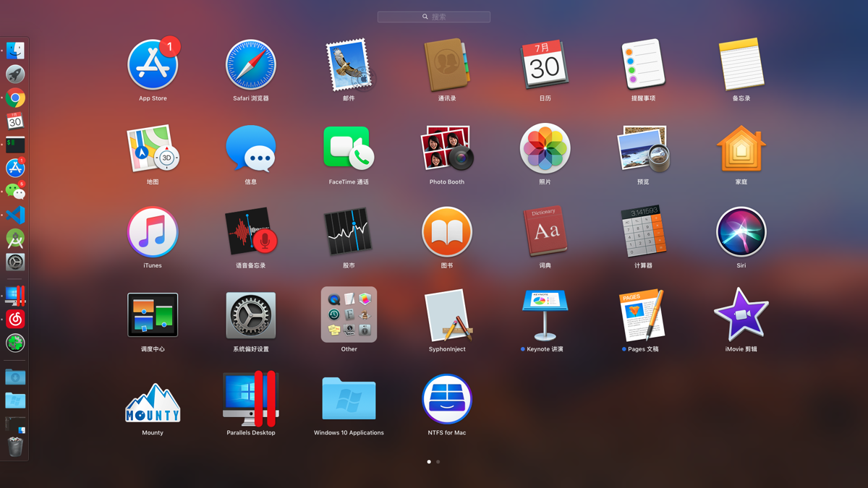Open 股市 Stocks app

click(x=349, y=232)
